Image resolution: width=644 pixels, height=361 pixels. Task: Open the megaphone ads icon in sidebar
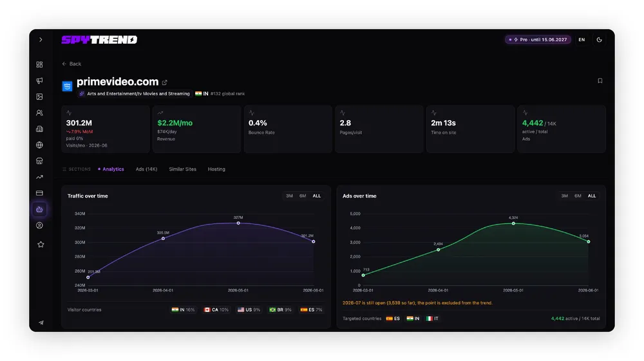tap(39, 81)
